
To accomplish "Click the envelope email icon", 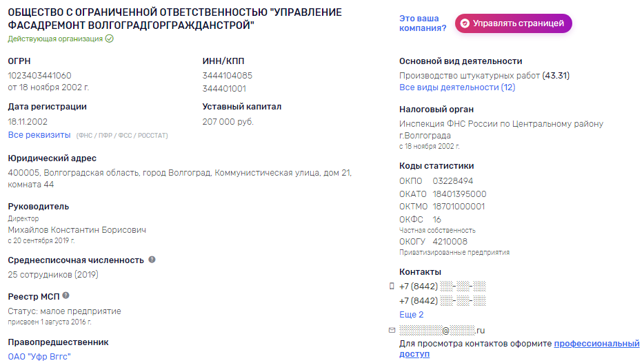I will (392, 330).
